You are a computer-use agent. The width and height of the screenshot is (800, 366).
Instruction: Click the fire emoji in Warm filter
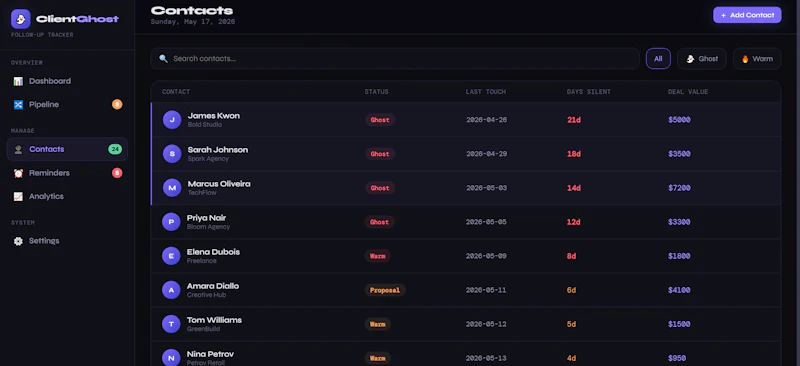(745, 59)
